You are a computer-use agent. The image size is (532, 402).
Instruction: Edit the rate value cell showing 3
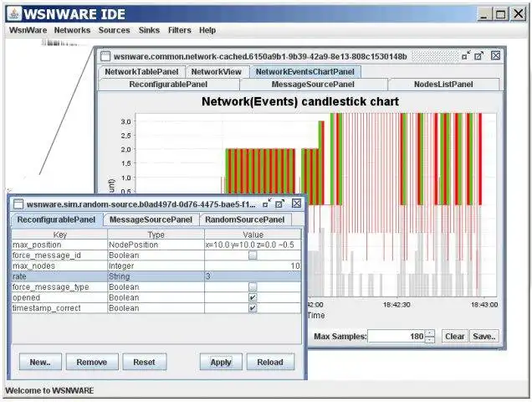point(253,276)
